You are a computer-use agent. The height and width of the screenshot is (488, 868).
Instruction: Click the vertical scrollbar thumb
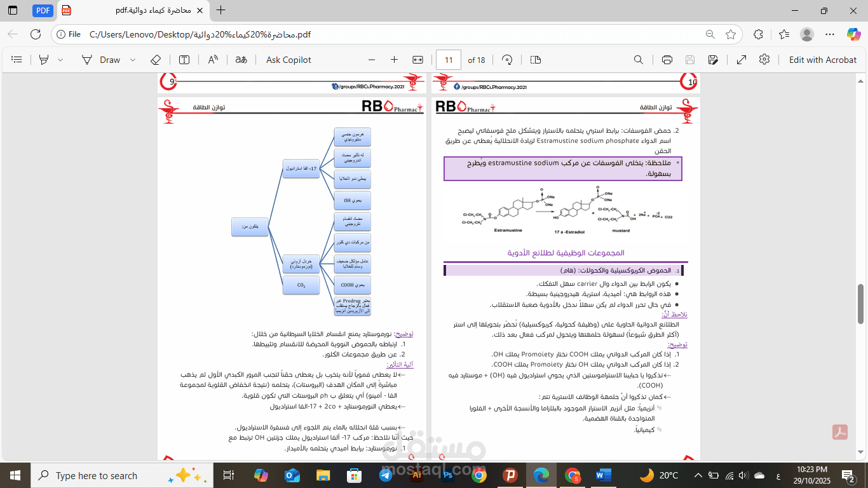(x=861, y=304)
